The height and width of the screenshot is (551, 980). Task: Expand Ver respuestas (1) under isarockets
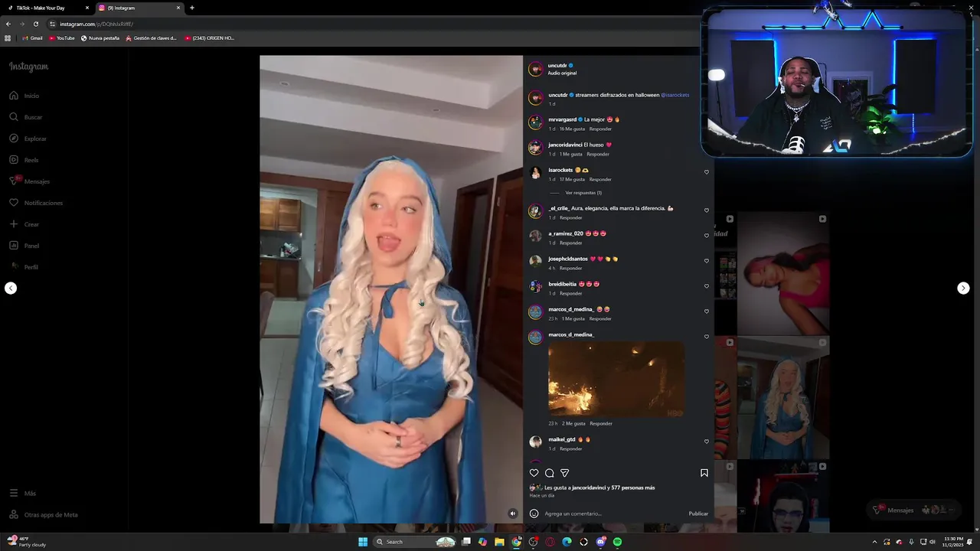point(583,193)
